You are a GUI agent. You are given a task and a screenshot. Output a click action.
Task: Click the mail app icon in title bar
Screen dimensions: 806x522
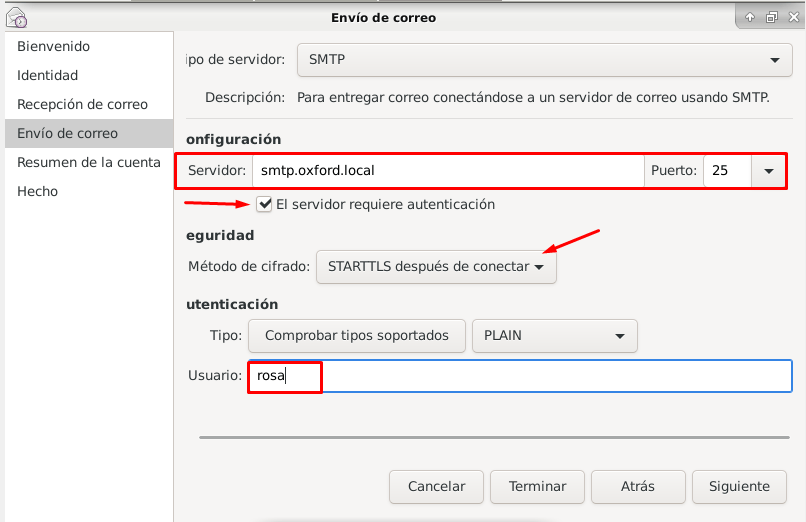(x=16, y=17)
